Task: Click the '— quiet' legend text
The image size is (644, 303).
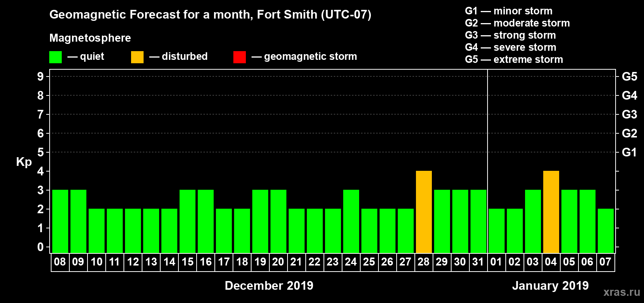Action: (x=86, y=56)
